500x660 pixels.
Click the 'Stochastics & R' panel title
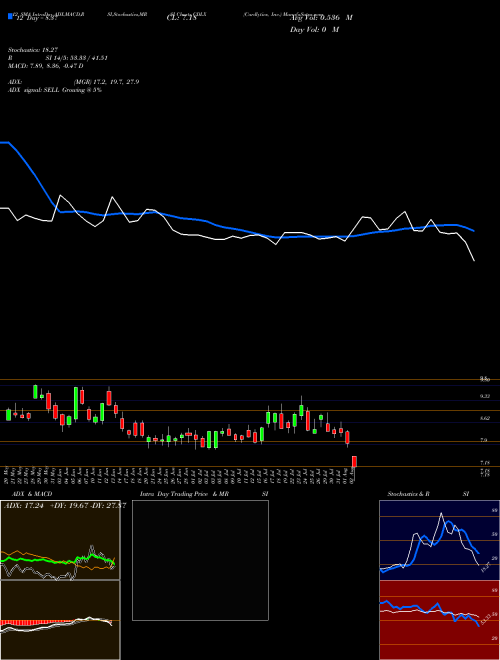[408, 494]
